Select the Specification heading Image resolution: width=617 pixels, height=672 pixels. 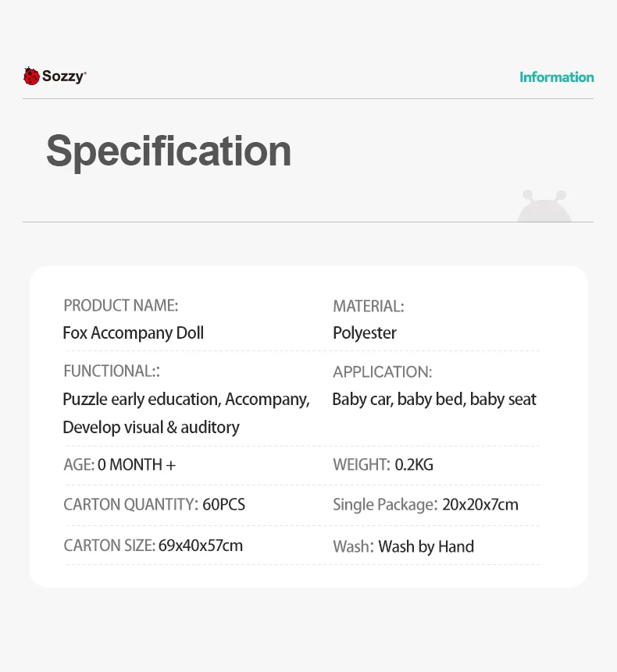coord(169,151)
